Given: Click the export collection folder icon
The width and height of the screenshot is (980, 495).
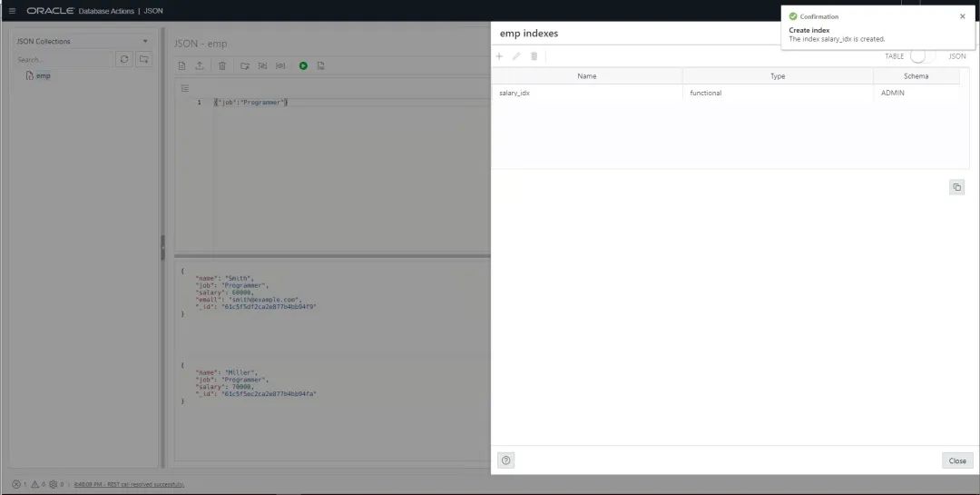Looking at the screenshot, I should 245,65.
